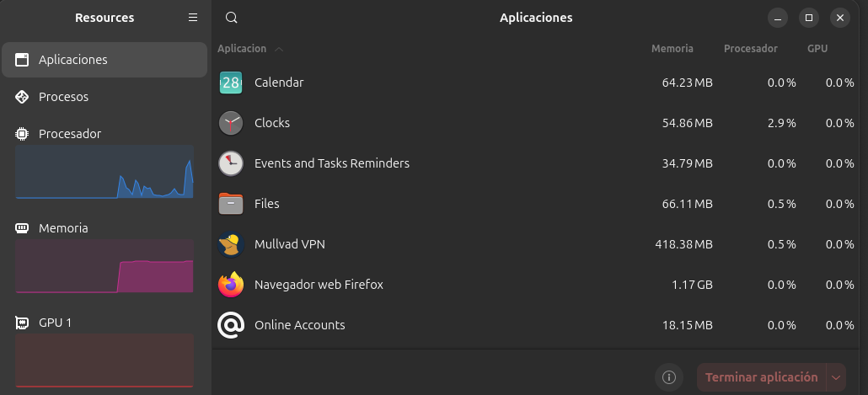The image size is (868, 395).
Task: Show application information with the info button
Action: pos(669,377)
